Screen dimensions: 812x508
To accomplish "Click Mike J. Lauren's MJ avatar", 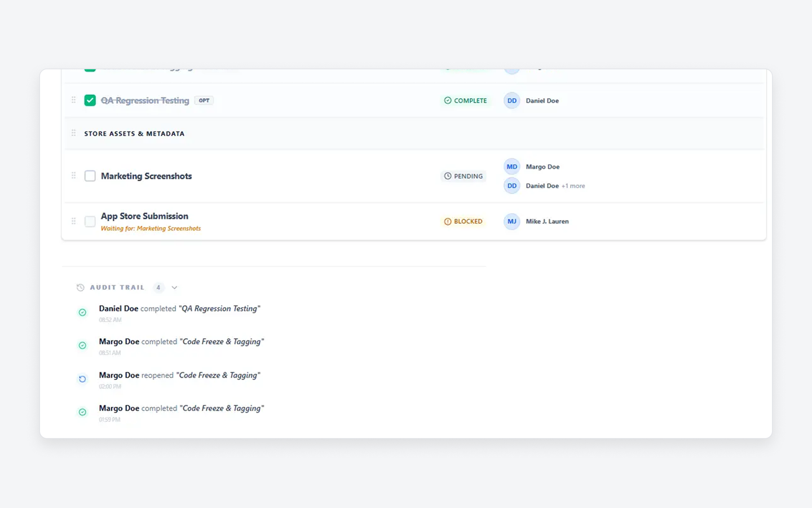I will coord(511,221).
